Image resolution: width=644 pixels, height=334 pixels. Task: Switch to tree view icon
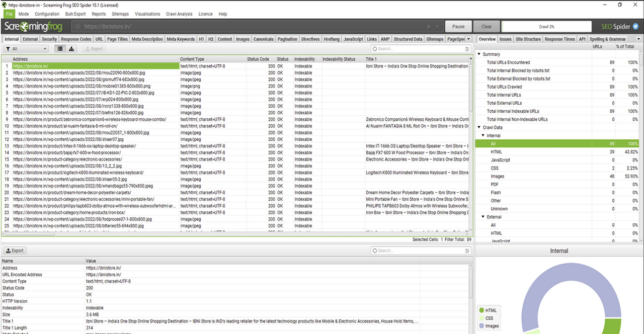71,49
